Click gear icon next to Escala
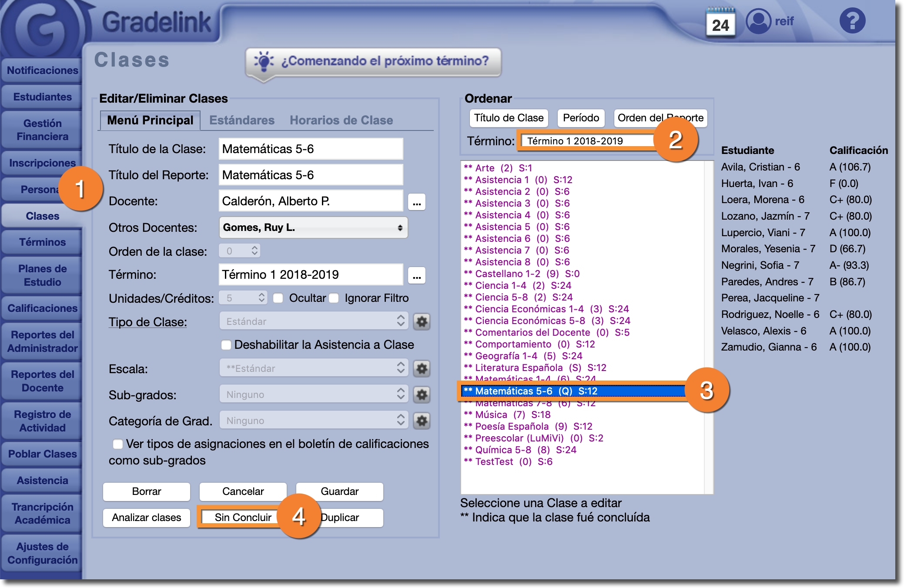 coord(422,369)
